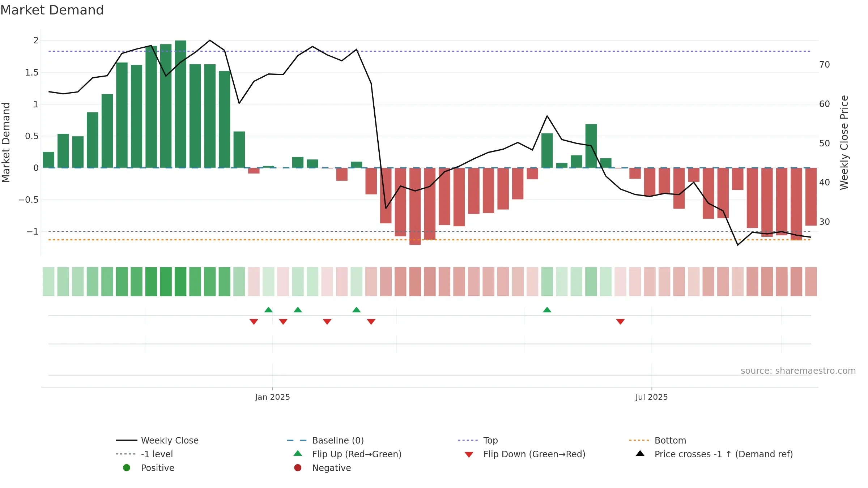Viewport: 868px width, 488px height.
Task: Toggle the Negative legend entry
Action: point(323,468)
